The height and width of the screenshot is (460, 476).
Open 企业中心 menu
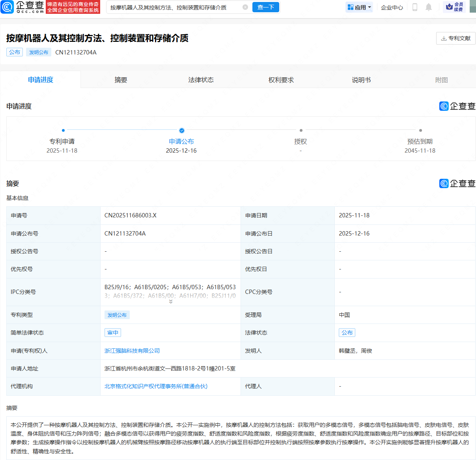[392, 7]
